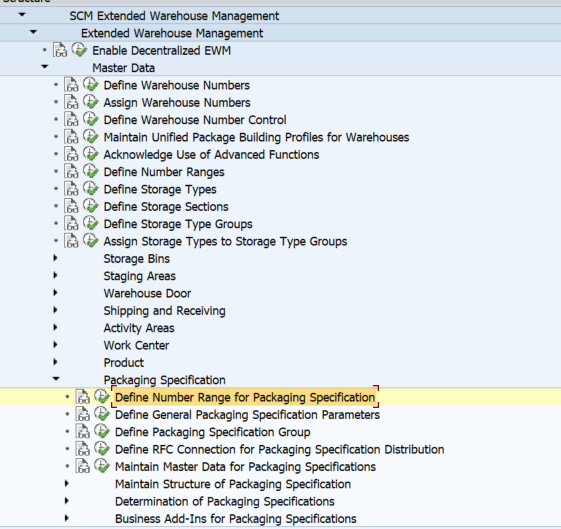Select 'Master Data' folder label
Viewport: 561px width, 529px height.
pyautogui.click(x=123, y=68)
